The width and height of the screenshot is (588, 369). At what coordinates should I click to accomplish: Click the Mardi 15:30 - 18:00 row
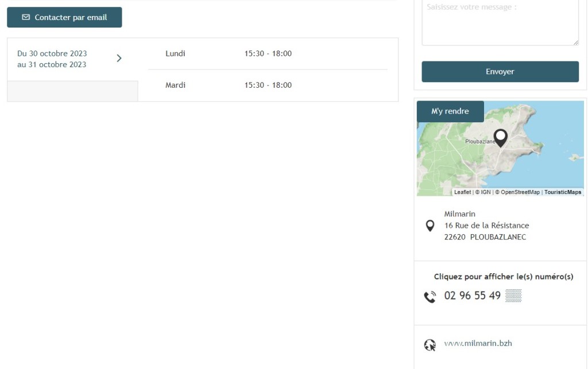pos(268,86)
